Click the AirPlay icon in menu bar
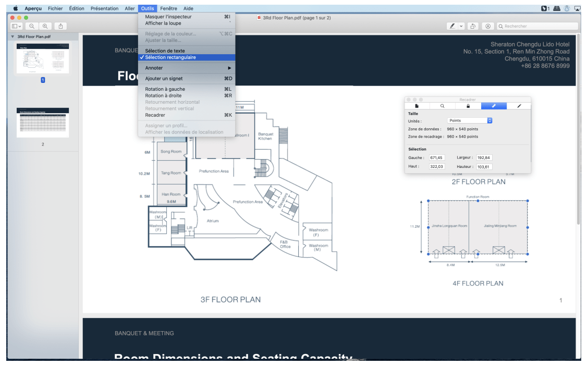588x365 pixels. tap(577, 8)
